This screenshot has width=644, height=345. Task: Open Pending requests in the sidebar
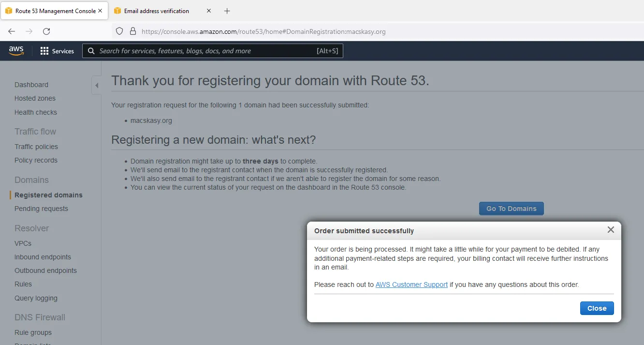point(41,209)
